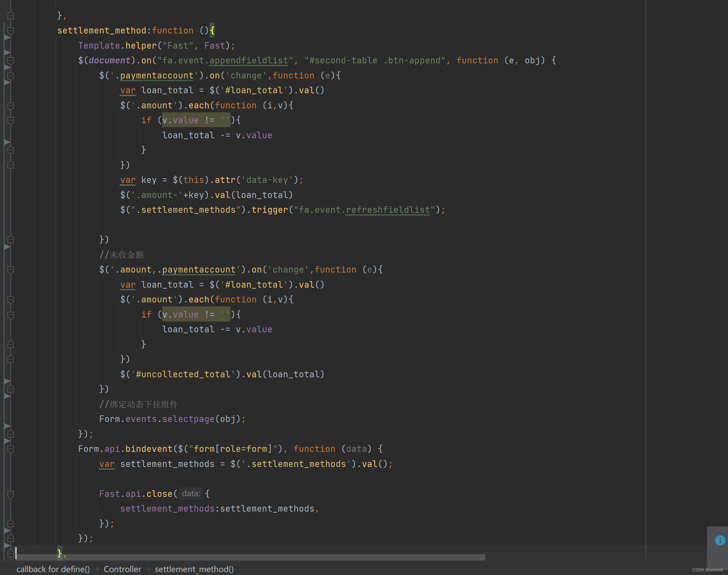Viewport: 728px width, 575px height.
Task: Collapse the Form.api.bindevent block fold marker
Action: [11, 449]
